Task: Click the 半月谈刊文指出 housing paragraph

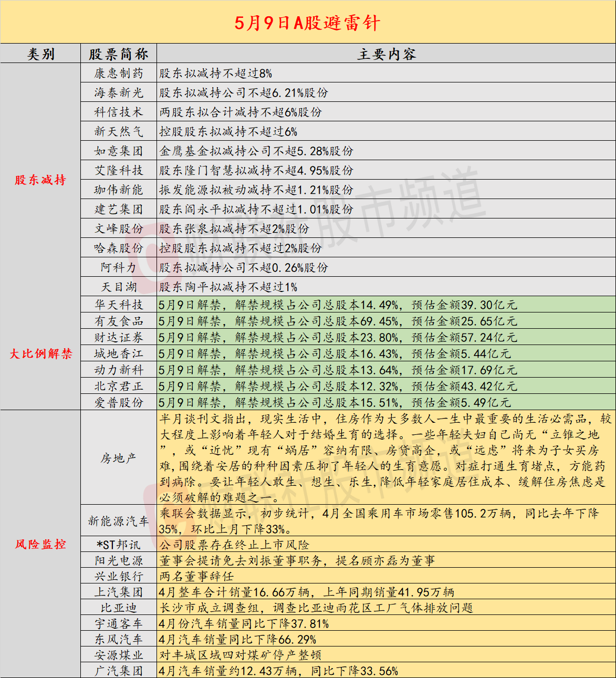Action: click(x=386, y=458)
